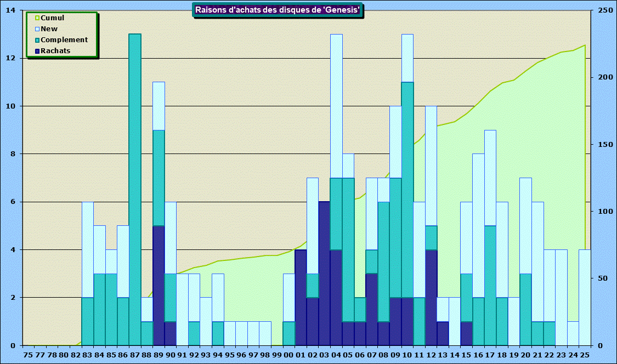Viewport: 617px width, 364px height.
Task: Click the Cumul legend color swatch
Action: pyautogui.click(x=37, y=18)
